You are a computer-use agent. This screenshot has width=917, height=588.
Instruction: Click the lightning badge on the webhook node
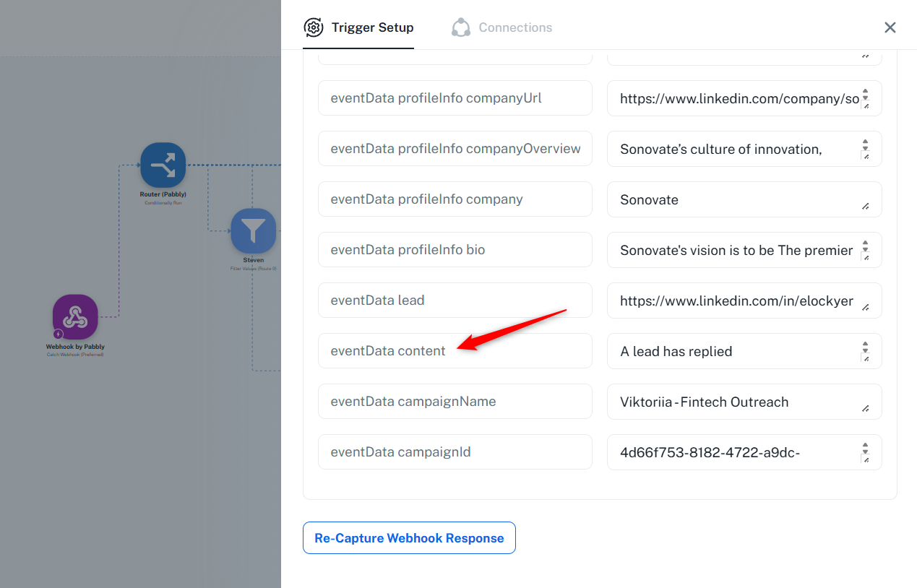point(58,334)
